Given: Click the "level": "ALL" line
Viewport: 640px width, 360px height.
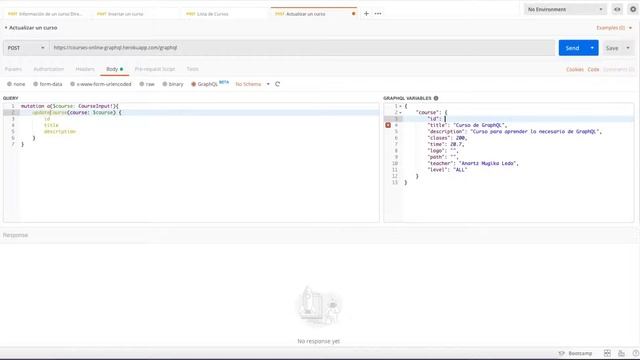Looking at the screenshot, I should tap(447, 170).
